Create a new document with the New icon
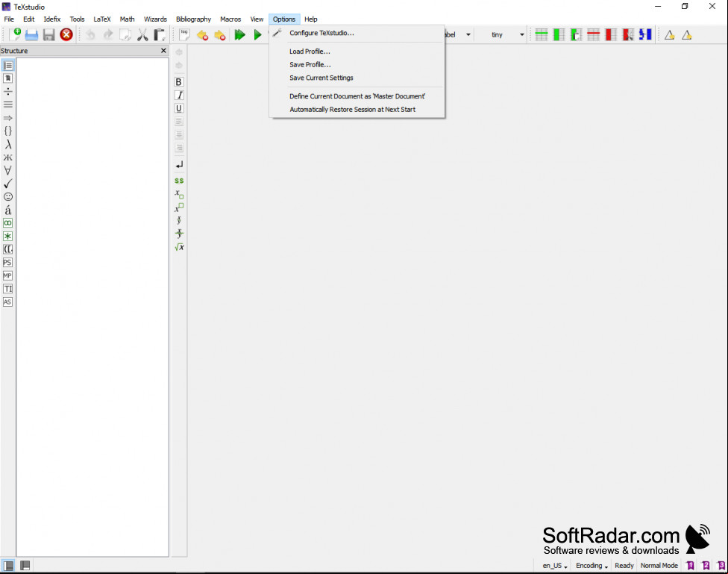The width and height of the screenshot is (728, 574). coord(14,34)
